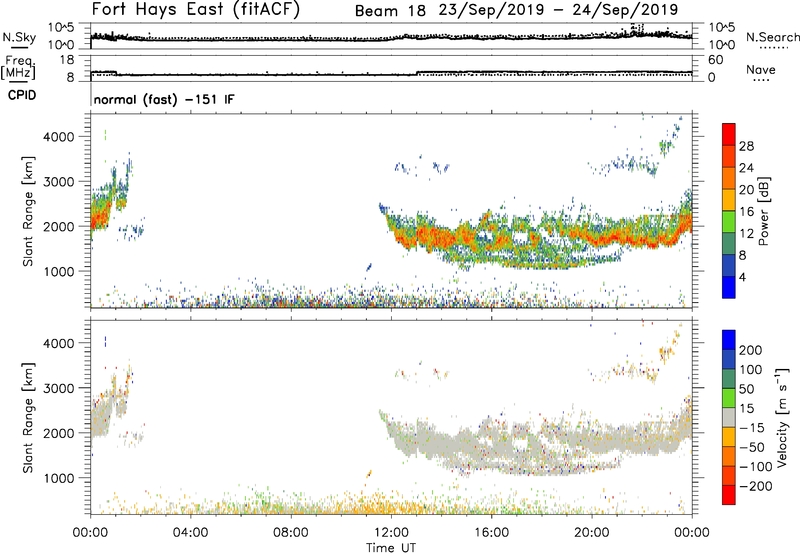
Task: Click the power panel 'Slant Range [km]' axis label
Action: click(x=28, y=211)
